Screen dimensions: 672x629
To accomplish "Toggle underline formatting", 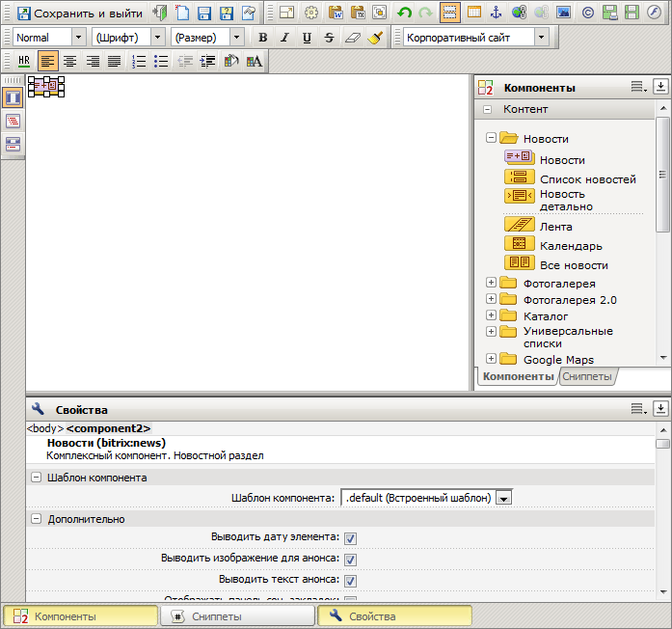I will point(307,38).
